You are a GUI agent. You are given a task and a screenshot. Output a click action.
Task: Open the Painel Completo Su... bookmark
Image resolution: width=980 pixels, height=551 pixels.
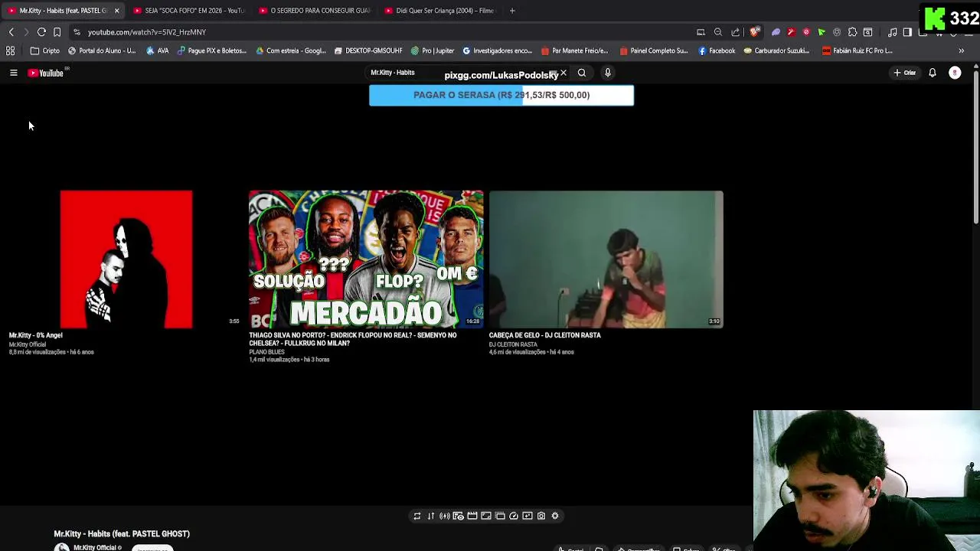tap(654, 51)
